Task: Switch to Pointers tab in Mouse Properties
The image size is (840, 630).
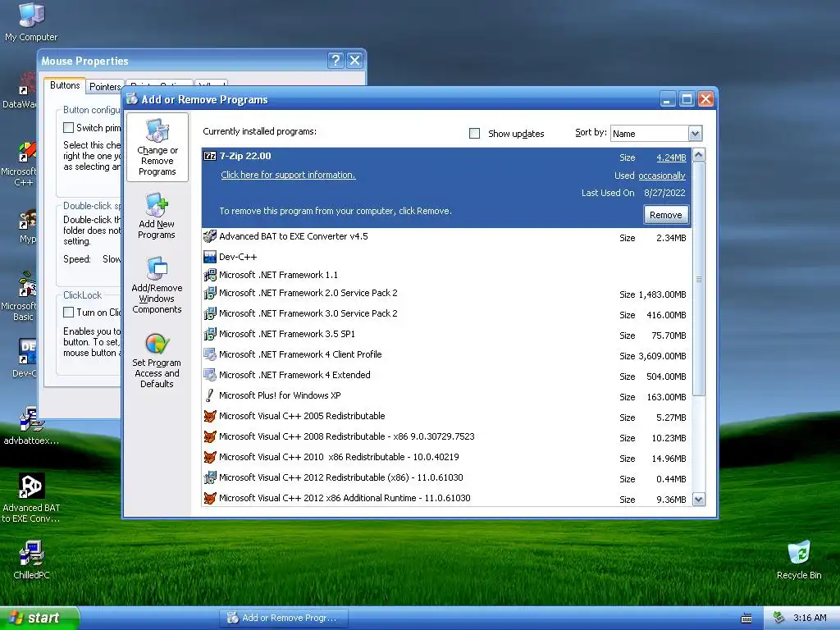Action: pyautogui.click(x=105, y=87)
